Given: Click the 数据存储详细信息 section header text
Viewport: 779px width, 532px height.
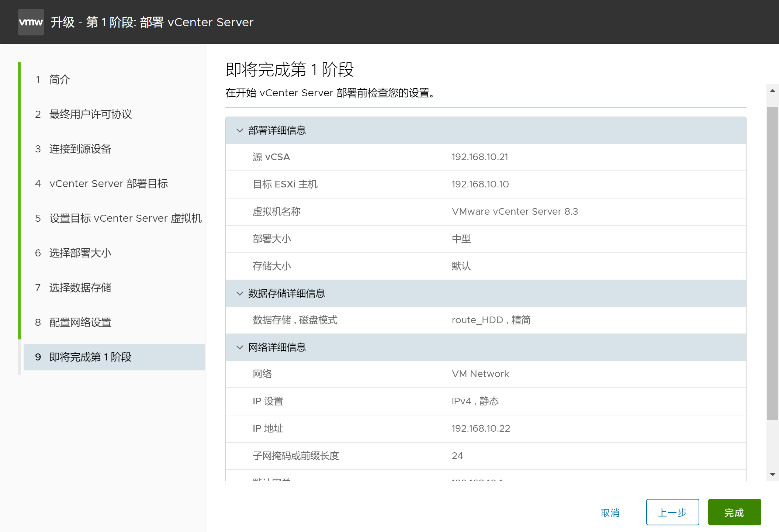Looking at the screenshot, I should click(287, 294).
